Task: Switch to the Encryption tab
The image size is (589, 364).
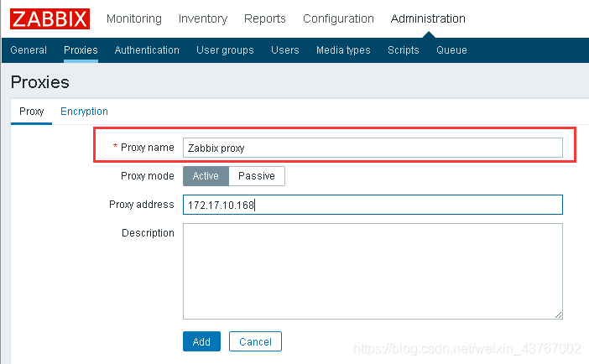Action: pos(84,112)
